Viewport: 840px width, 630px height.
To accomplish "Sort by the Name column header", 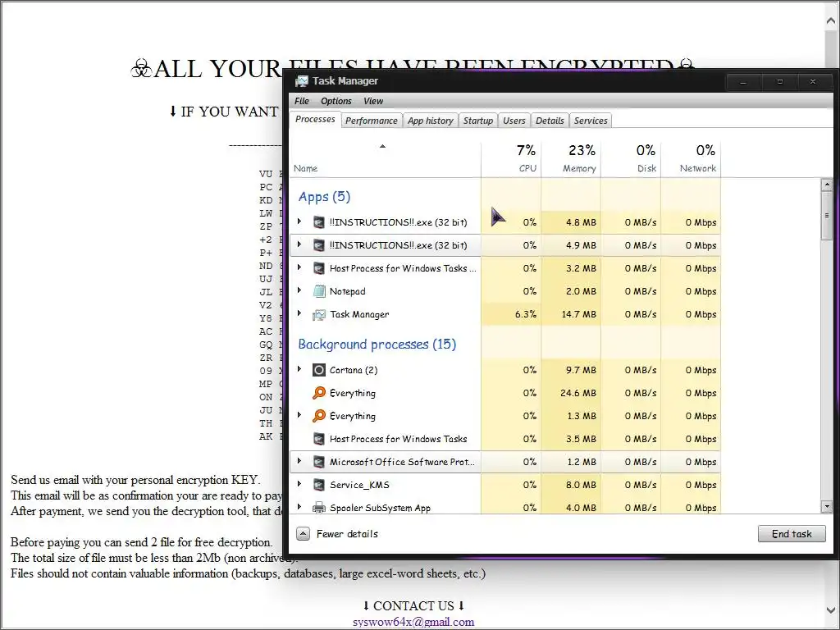I will [x=385, y=159].
